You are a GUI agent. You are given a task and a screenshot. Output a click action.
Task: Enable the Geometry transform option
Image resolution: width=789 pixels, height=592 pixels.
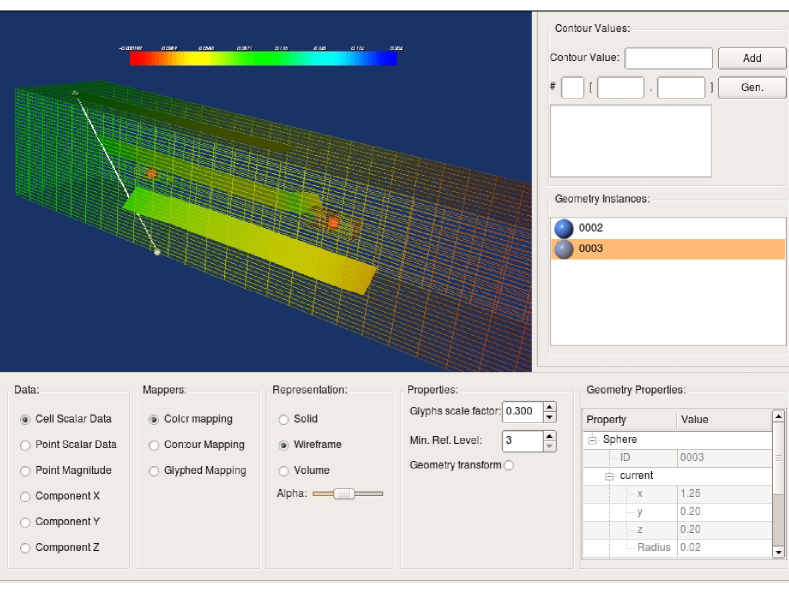tap(509, 465)
